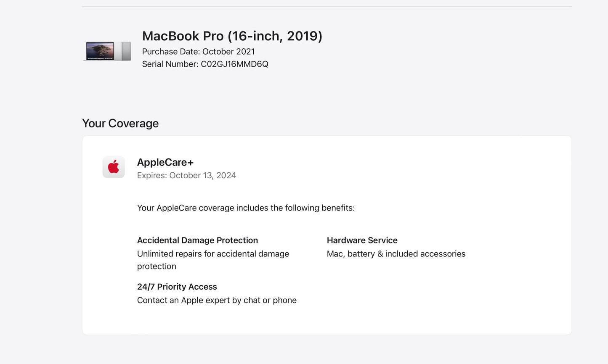Screen dimensions: 608x364
Task: Click the Expires: October 13, 2024 text
Action: [186, 175]
